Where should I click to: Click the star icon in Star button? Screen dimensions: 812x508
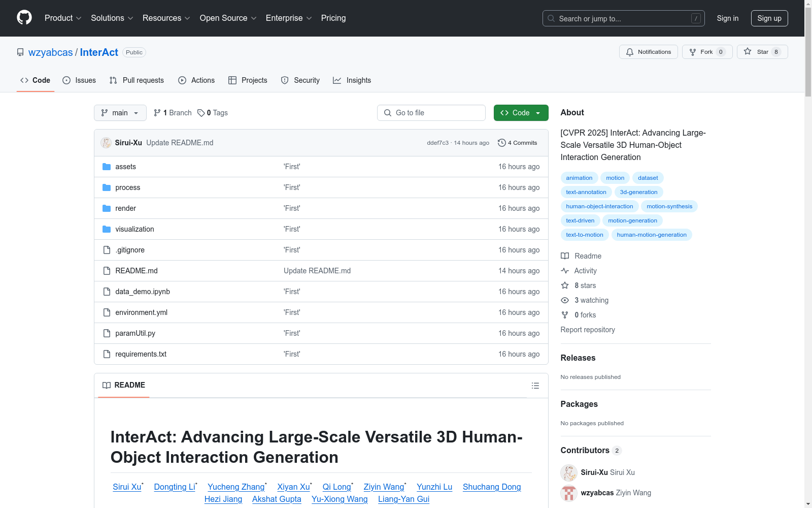[x=748, y=51]
